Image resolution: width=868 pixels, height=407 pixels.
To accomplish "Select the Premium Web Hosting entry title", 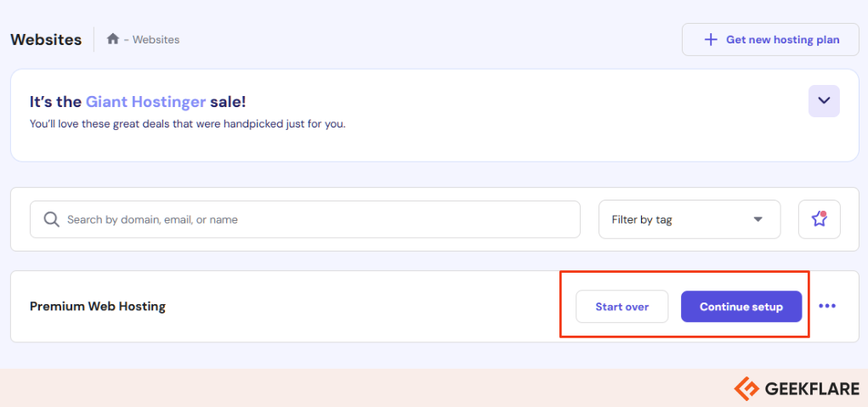I will coord(98,306).
